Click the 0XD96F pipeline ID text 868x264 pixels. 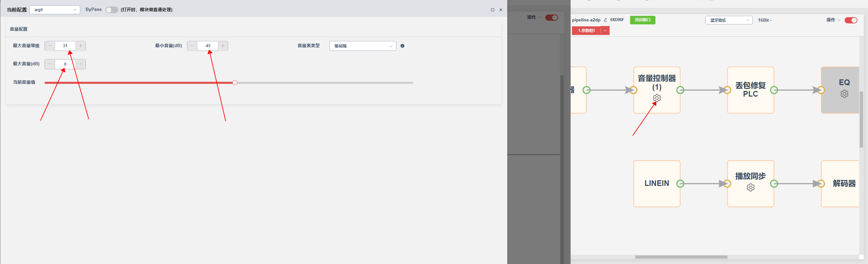pyautogui.click(x=617, y=20)
